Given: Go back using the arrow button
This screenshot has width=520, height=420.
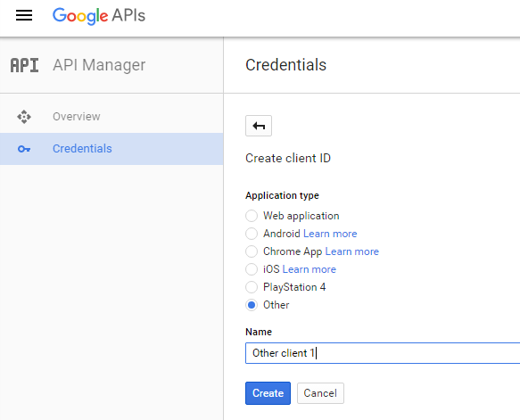Looking at the screenshot, I should [x=259, y=126].
